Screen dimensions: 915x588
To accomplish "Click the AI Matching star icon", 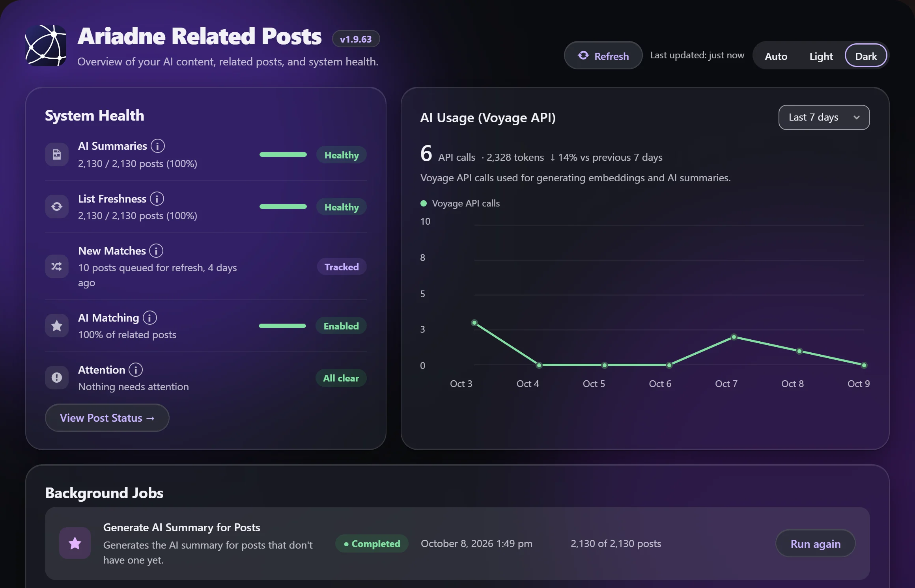I will coord(57,326).
